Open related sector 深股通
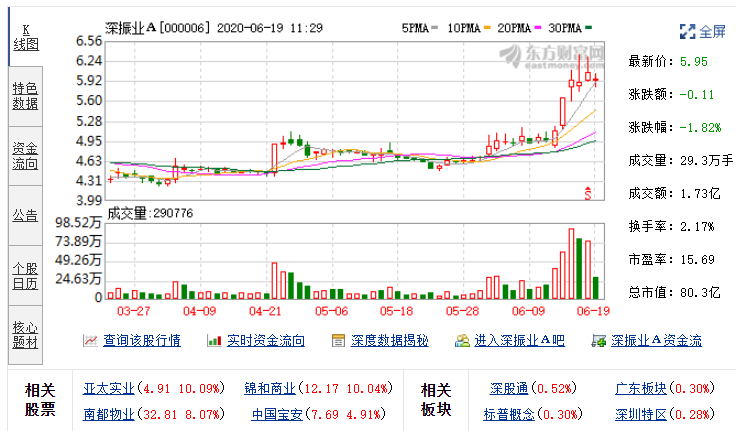 coord(509,388)
